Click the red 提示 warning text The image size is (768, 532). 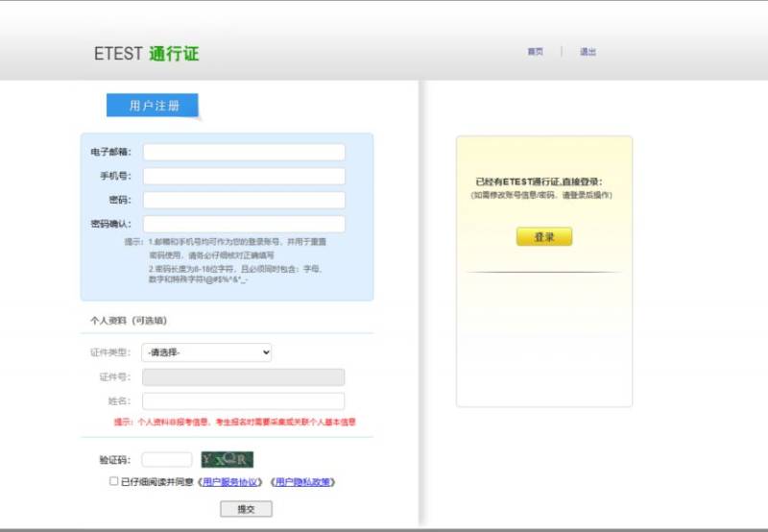[x=235, y=422]
